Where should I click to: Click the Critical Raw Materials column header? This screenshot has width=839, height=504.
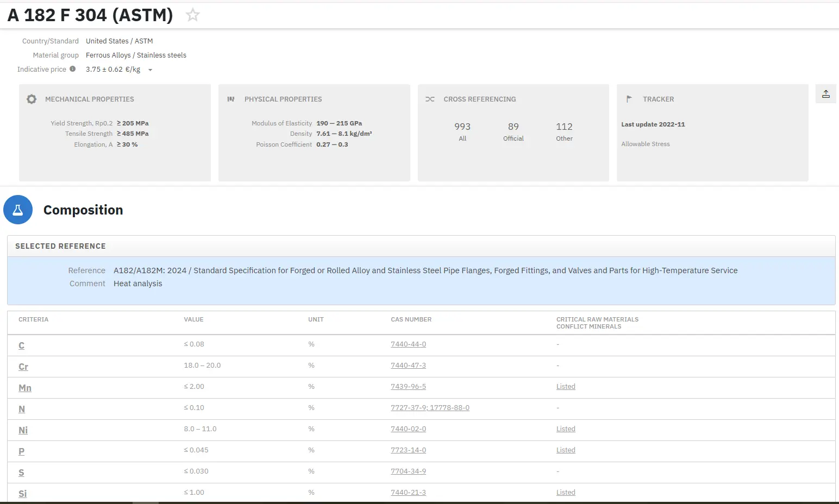click(597, 323)
